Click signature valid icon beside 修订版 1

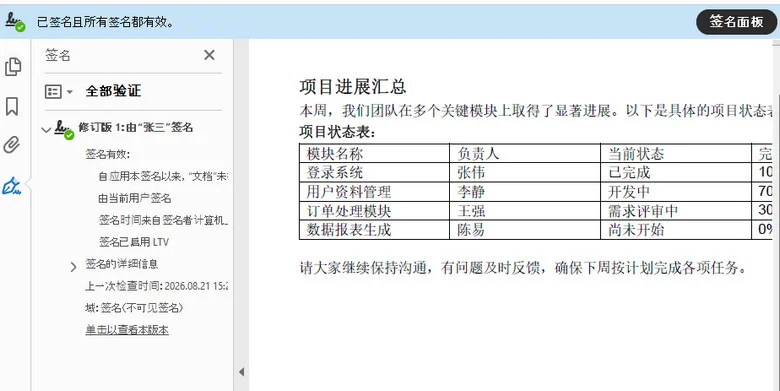click(x=64, y=129)
